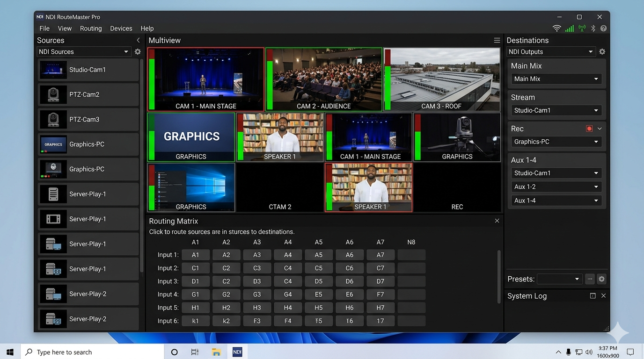644x359 pixels.
Task: Toggle routing cell 17 in Input 6 row
Action: 381,321
